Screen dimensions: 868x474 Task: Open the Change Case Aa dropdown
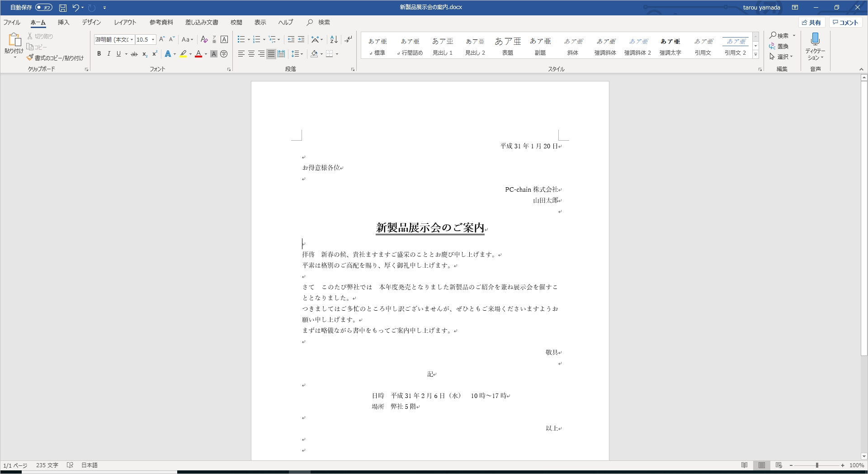coord(187,39)
